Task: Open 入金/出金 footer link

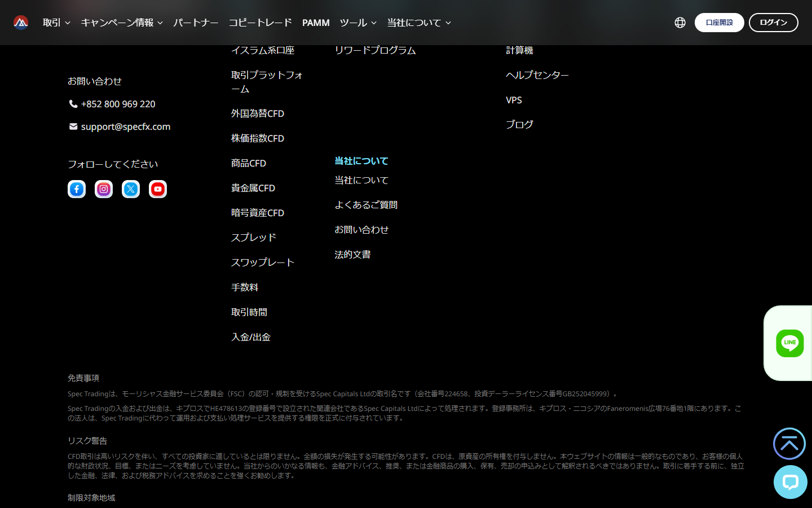Action: [251, 337]
